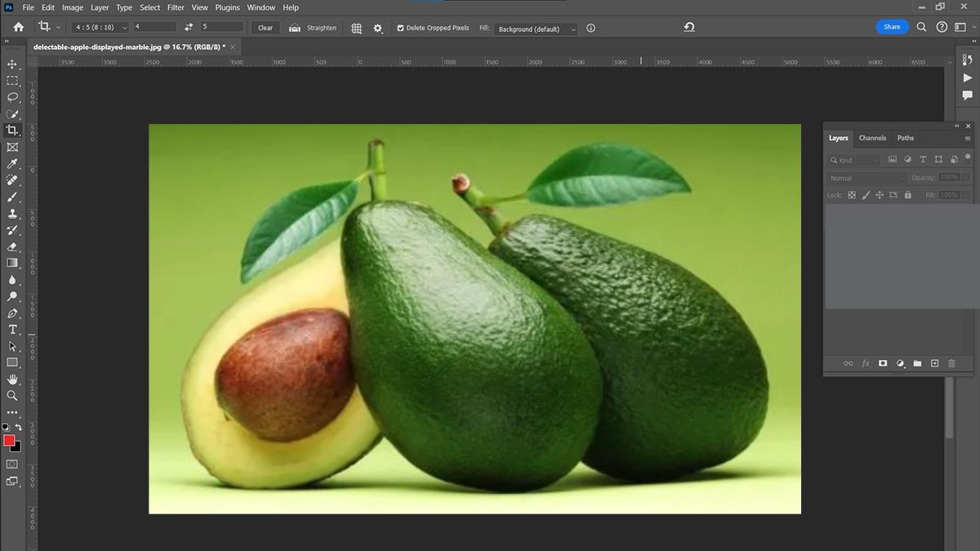Select the Rectangular Marquee tool
Viewport: 980px width, 551px height.
point(12,81)
